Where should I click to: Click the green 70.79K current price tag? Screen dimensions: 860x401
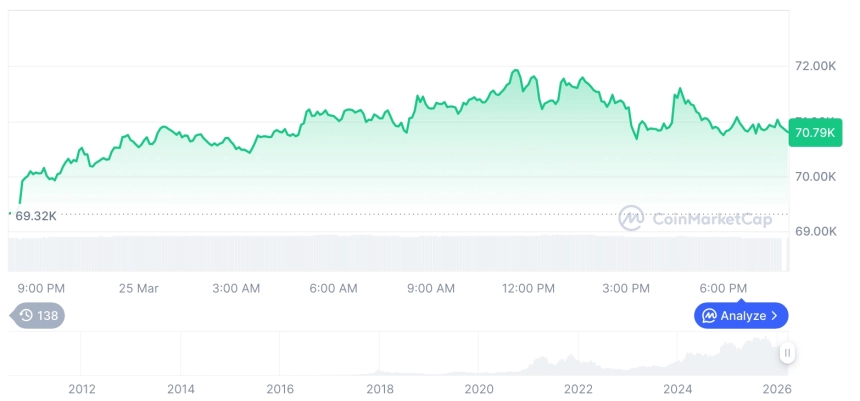pyautogui.click(x=815, y=131)
